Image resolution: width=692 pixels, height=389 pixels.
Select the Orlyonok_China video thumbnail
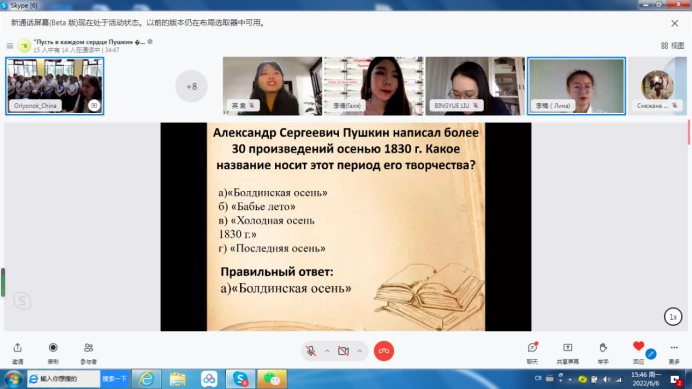click(55, 86)
